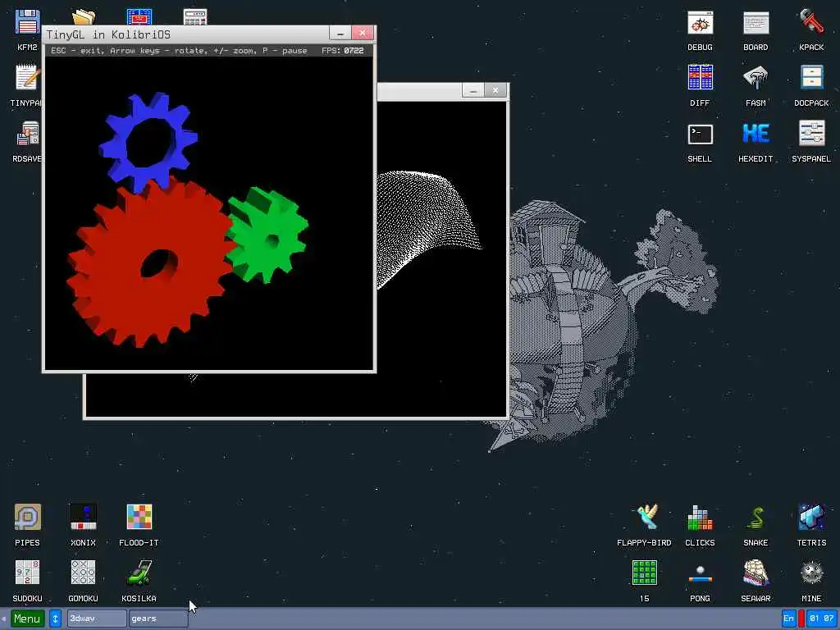
Task: Switch to the gears taskbar entry
Action: pyautogui.click(x=158, y=619)
